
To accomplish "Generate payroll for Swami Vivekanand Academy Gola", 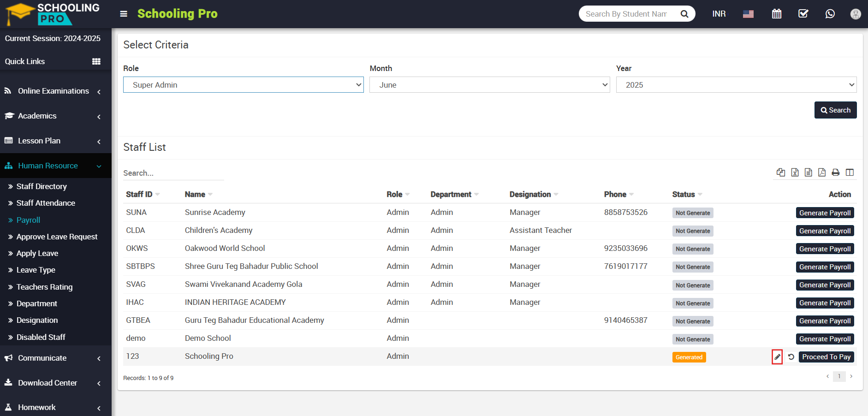I will (x=825, y=285).
